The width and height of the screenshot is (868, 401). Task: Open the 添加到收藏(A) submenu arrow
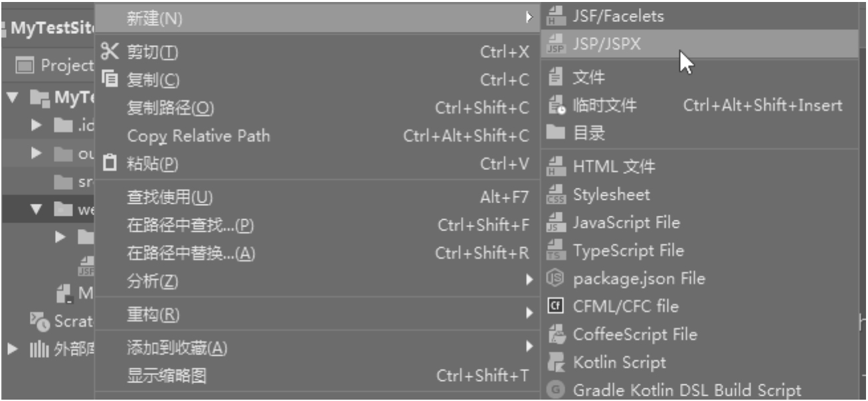coord(529,347)
